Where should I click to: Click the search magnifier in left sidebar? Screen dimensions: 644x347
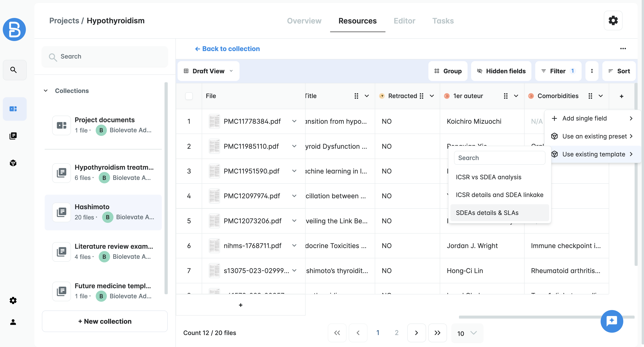coord(14,70)
